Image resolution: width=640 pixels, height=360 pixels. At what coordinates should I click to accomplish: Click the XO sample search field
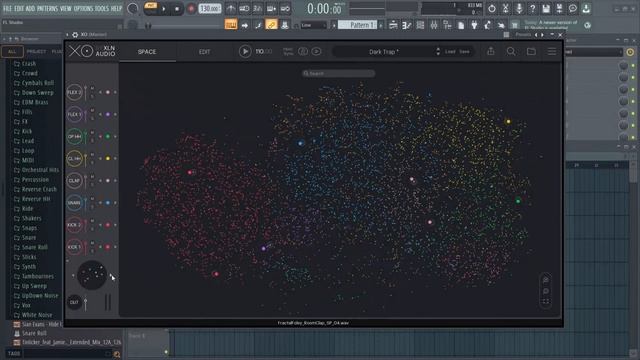click(x=338, y=73)
